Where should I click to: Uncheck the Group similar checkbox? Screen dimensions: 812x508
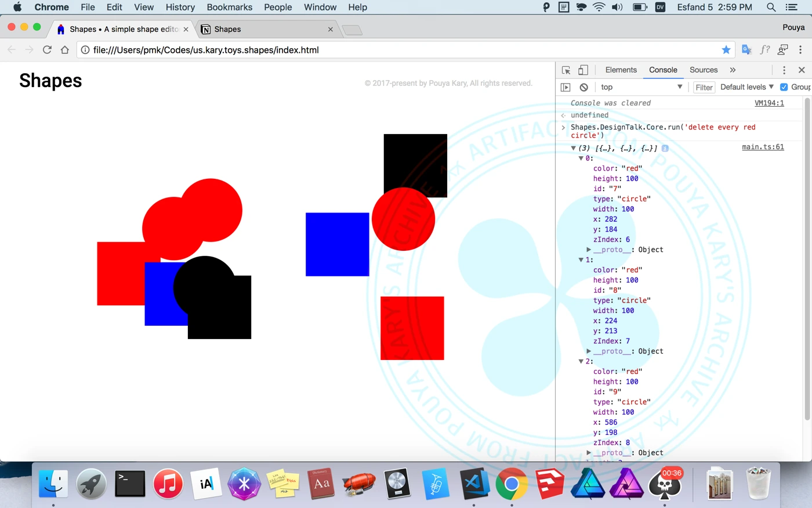click(x=784, y=87)
